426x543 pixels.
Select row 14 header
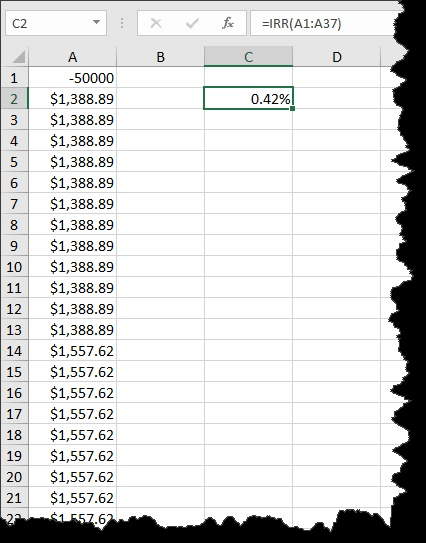[14, 350]
